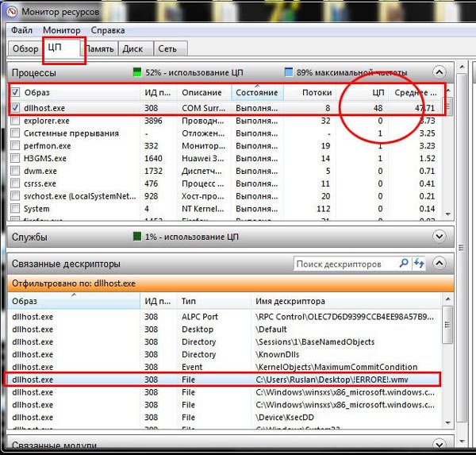Screen dimensions: 476x455
Task: Collapse the Связанные дескрипторы section
Action: [440, 263]
